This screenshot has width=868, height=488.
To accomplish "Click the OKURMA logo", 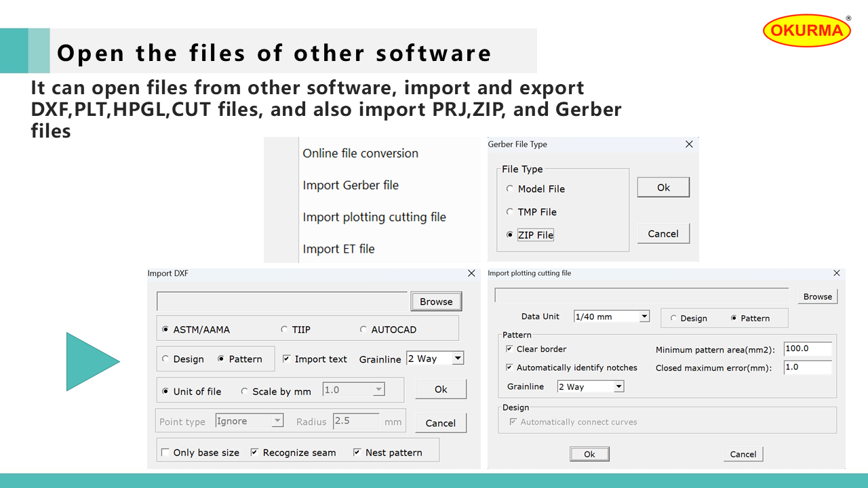I will coord(807,30).
